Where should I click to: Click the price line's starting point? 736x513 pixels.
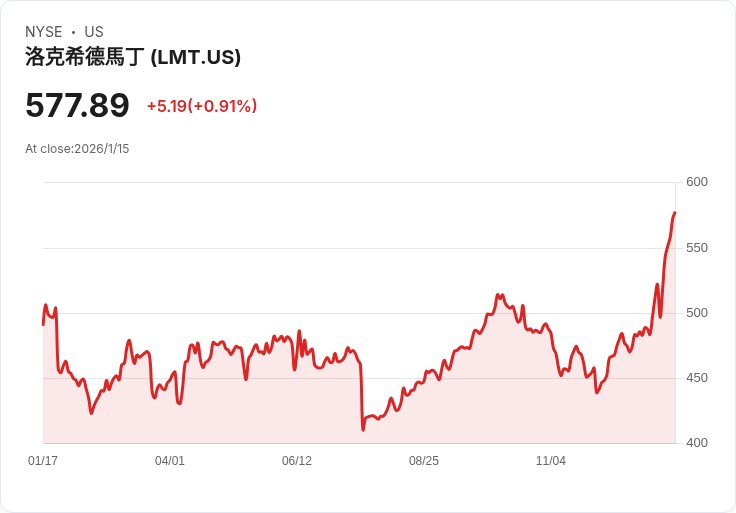point(43,324)
